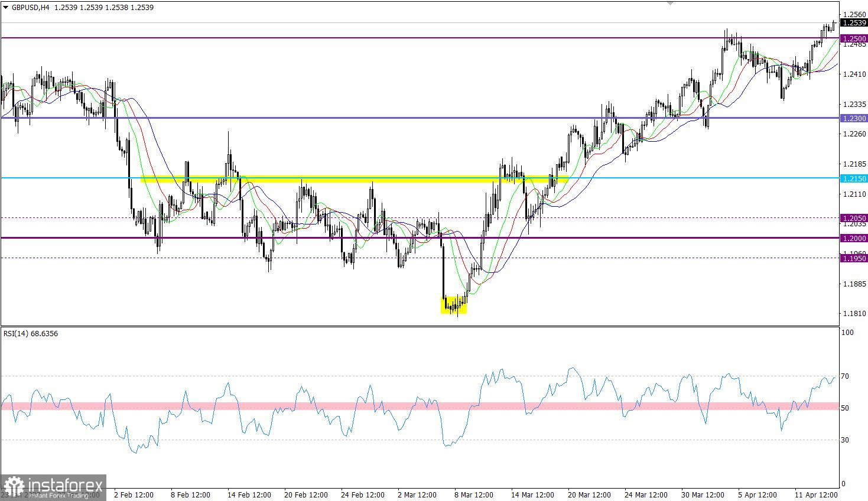Select the 14 Mar 12:00 time label
The height and width of the screenshot is (501, 868).
click(533, 495)
